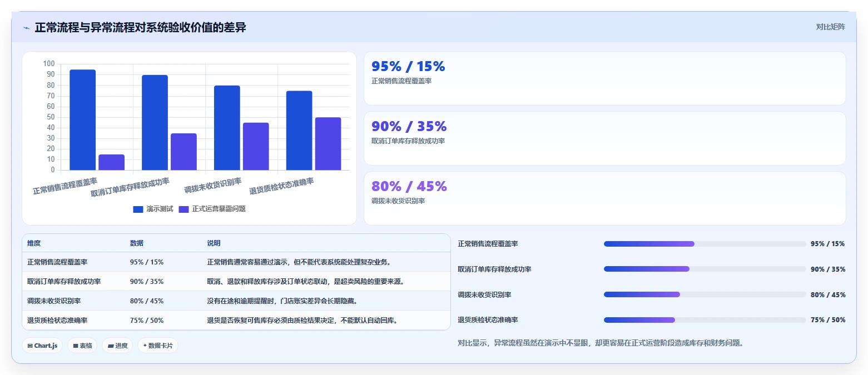The width and height of the screenshot is (868, 375).
Task: Click the 退货质检状态准确率 progress bar
Action: [705, 320]
